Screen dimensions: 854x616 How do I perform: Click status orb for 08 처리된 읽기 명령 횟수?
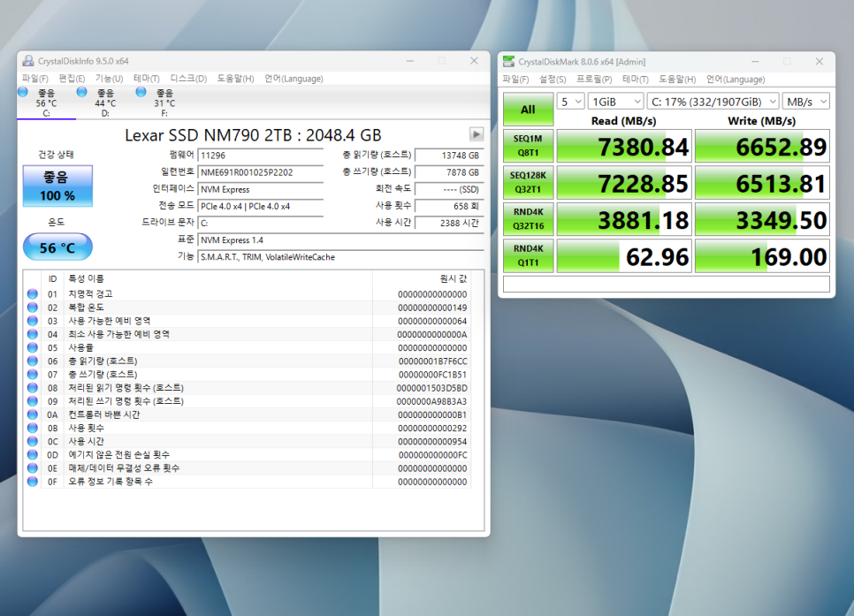click(33, 388)
